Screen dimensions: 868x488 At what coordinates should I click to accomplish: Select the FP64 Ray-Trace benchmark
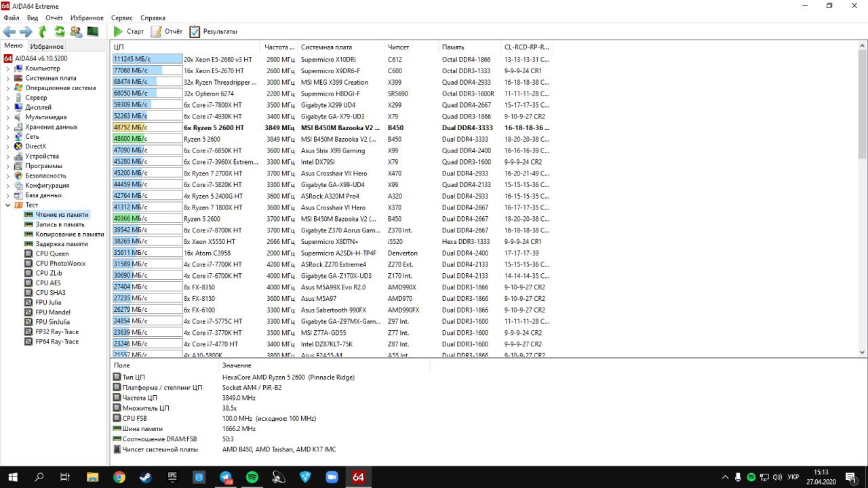[x=57, y=342]
